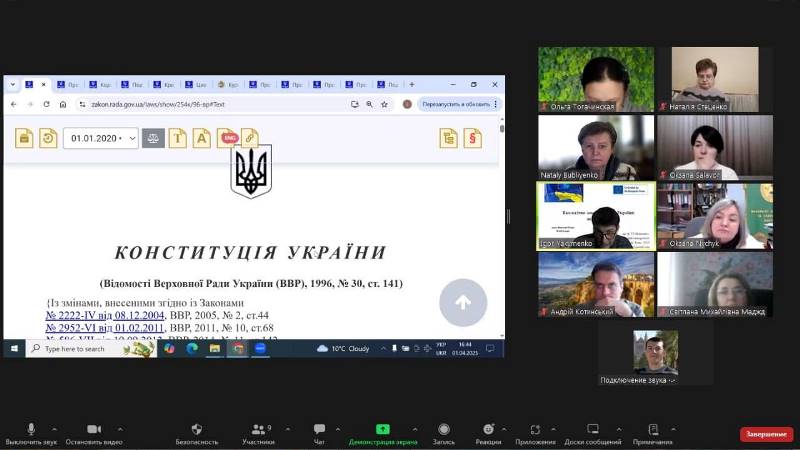Select Oksana Nychyk video tile
The height and width of the screenshot is (450, 800).
point(715,216)
